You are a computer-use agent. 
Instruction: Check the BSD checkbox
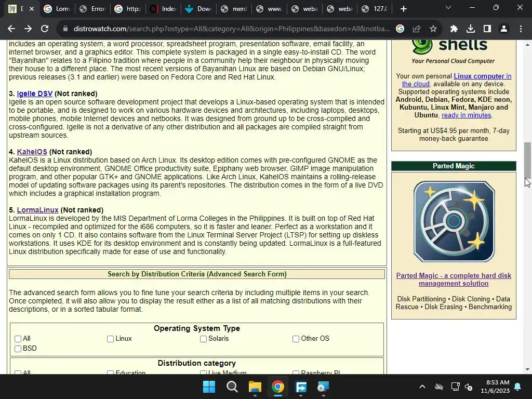(18, 349)
